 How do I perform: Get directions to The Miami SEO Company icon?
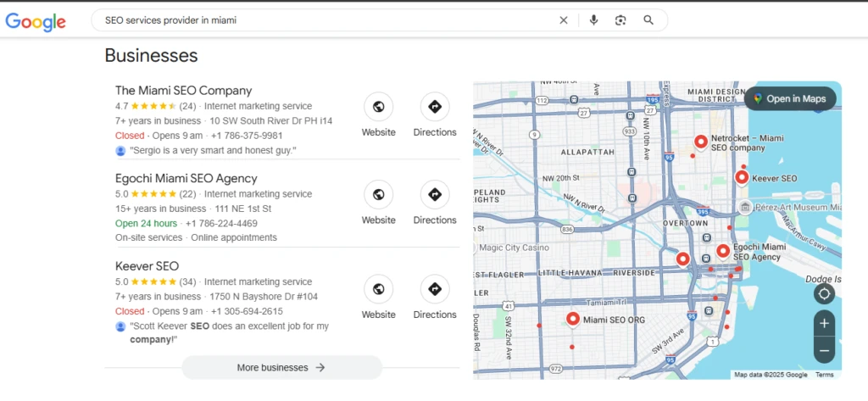pos(435,106)
